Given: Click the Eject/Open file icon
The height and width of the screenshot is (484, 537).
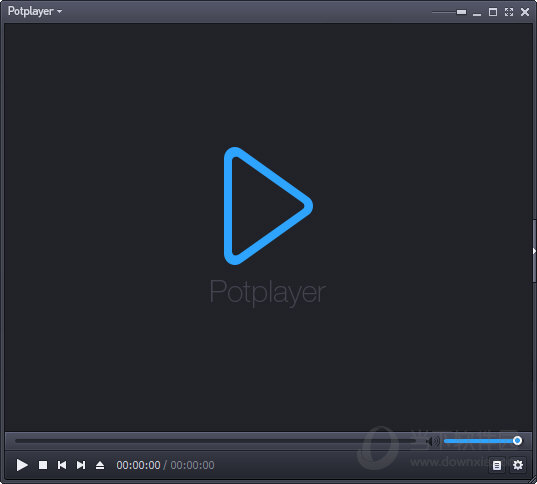Looking at the screenshot, I should pyautogui.click(x=100, y=465).
